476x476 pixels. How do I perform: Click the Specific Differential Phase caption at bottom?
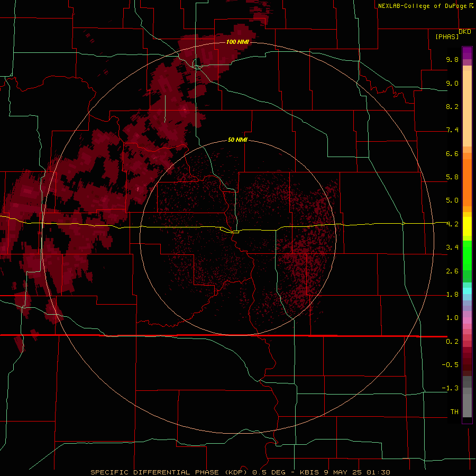240,472
